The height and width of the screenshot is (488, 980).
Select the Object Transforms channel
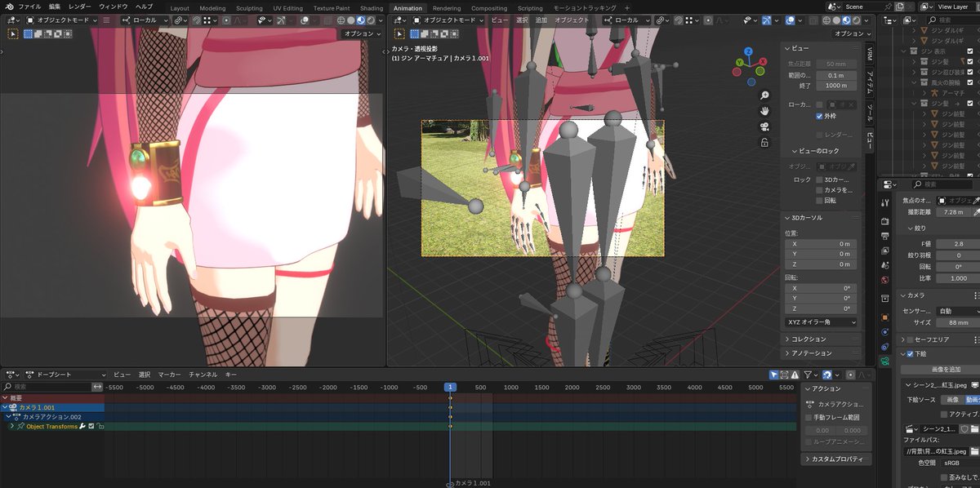tap(52, 426)
